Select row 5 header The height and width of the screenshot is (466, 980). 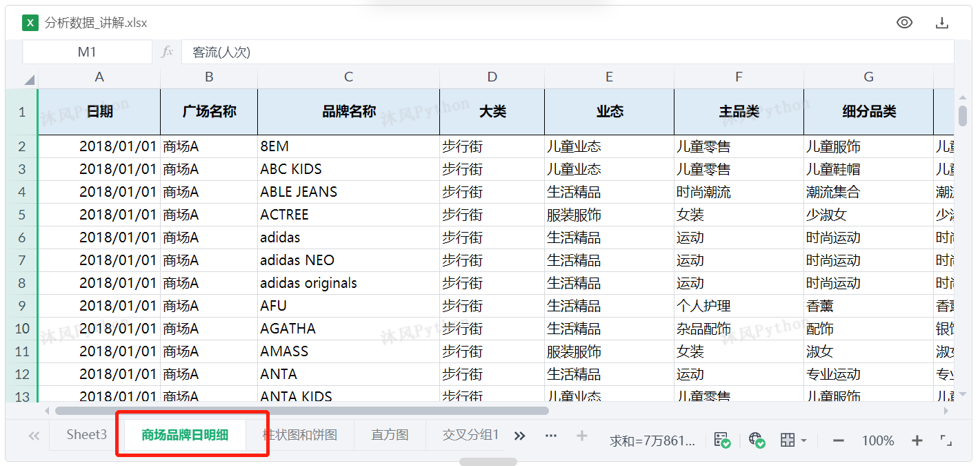click(x=21, y=215)
